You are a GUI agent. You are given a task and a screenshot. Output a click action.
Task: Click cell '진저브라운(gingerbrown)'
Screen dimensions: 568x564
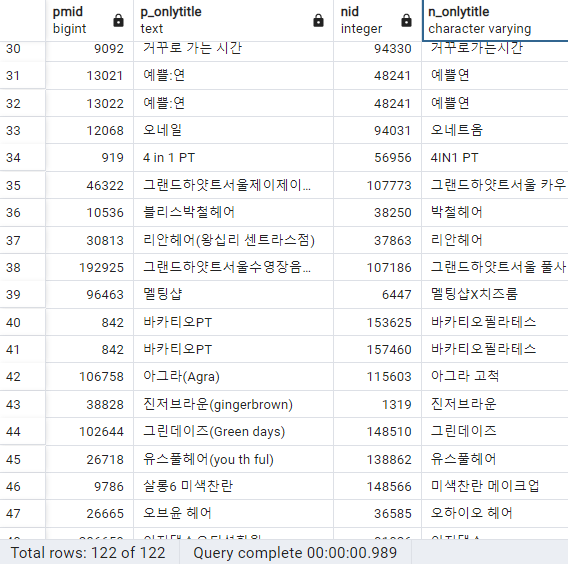233,404
